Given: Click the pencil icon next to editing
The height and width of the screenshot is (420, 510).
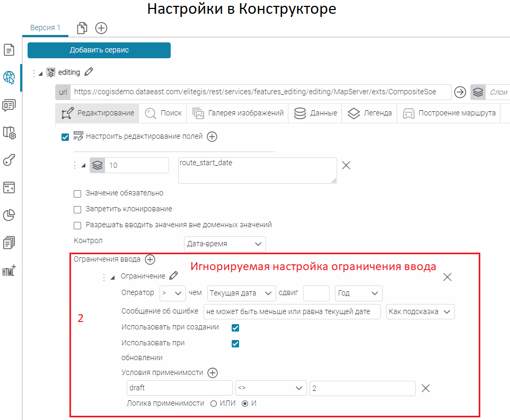Looking at the screenshot, I should pyautogui.click(x=89, y=72).
